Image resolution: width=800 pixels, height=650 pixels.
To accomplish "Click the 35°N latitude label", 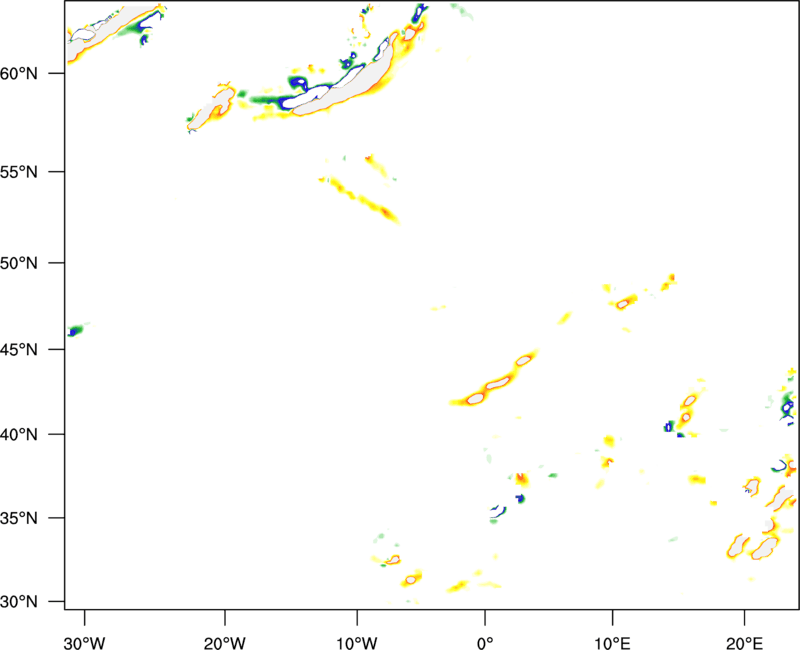I will coord(19,518).
